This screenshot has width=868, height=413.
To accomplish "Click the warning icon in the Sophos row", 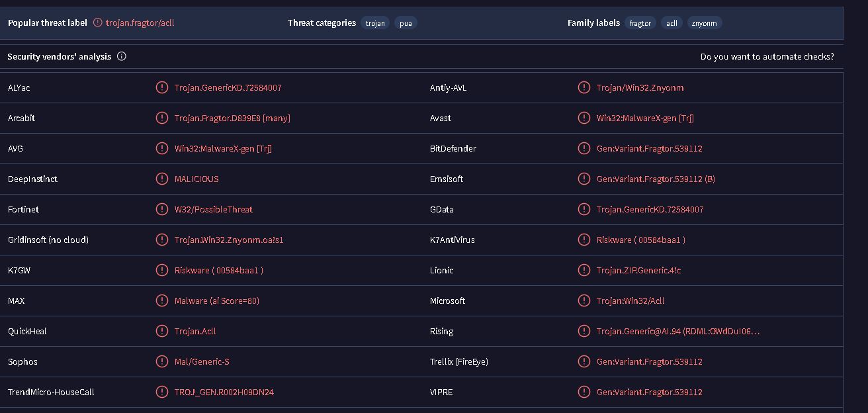I will tap(162, 361).
